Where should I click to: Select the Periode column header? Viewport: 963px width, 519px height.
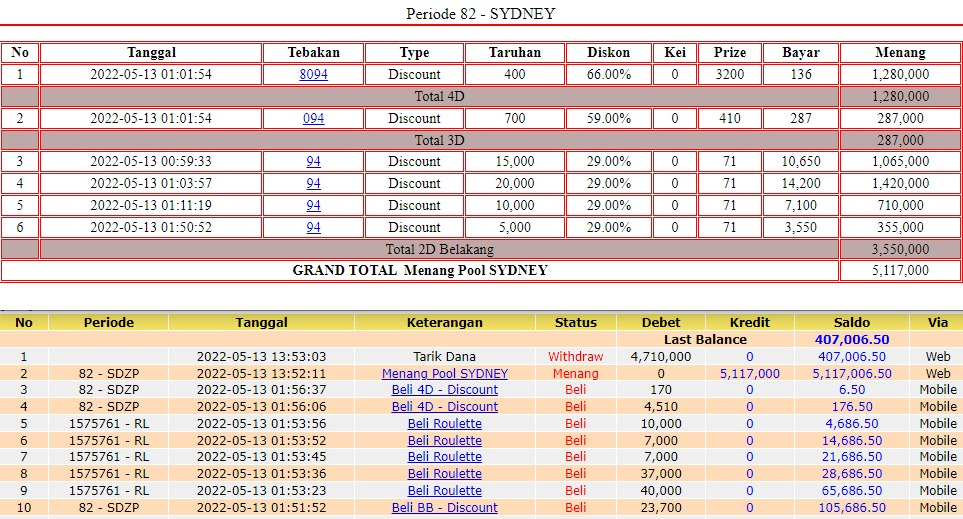(x=109, y=322)
